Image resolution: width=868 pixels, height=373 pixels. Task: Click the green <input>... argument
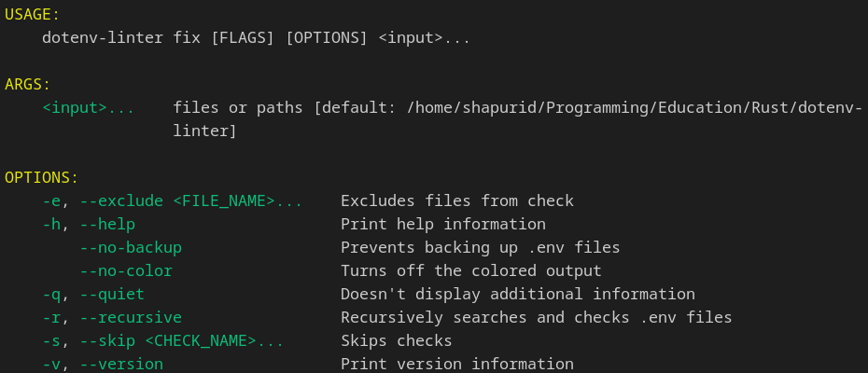tap(89, 108)
